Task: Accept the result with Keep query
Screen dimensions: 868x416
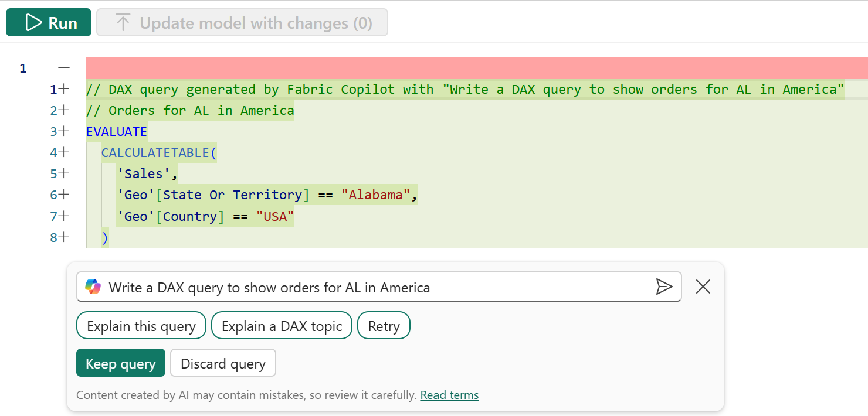Action: [121, 363]
